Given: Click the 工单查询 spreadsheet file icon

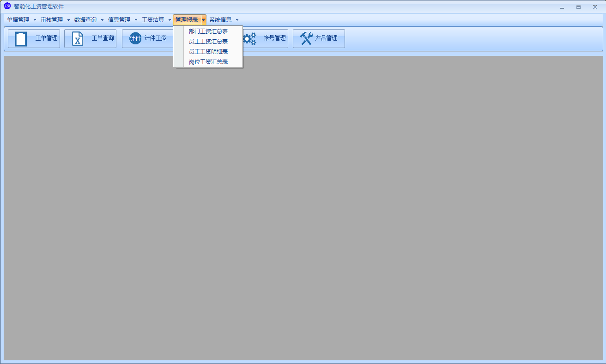Looking at the screenshot, I should click(x=78, y=38).
